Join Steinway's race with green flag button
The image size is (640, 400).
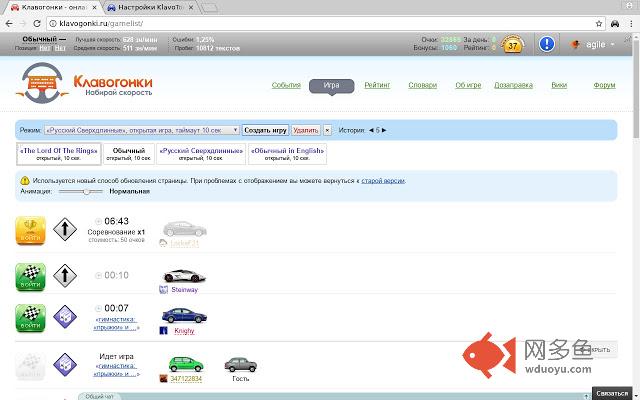click(x=31, y=277)
